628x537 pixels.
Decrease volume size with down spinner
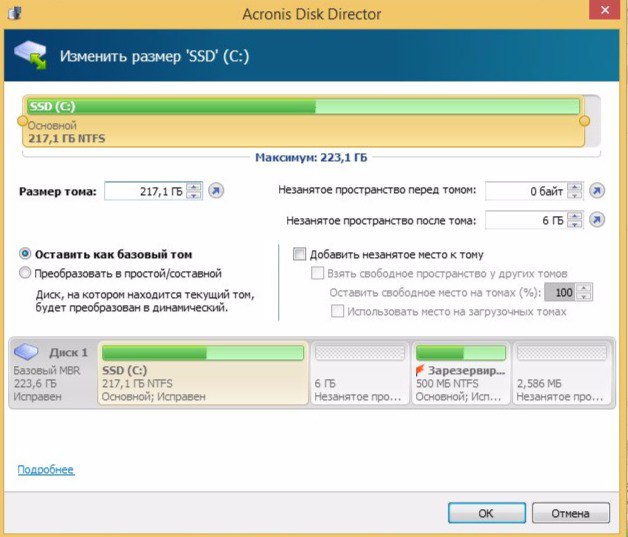194,195
